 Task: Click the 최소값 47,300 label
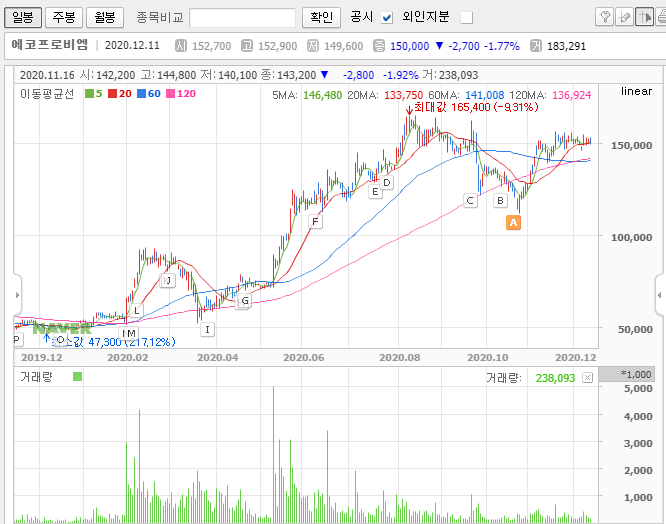[x=114, y=342]
